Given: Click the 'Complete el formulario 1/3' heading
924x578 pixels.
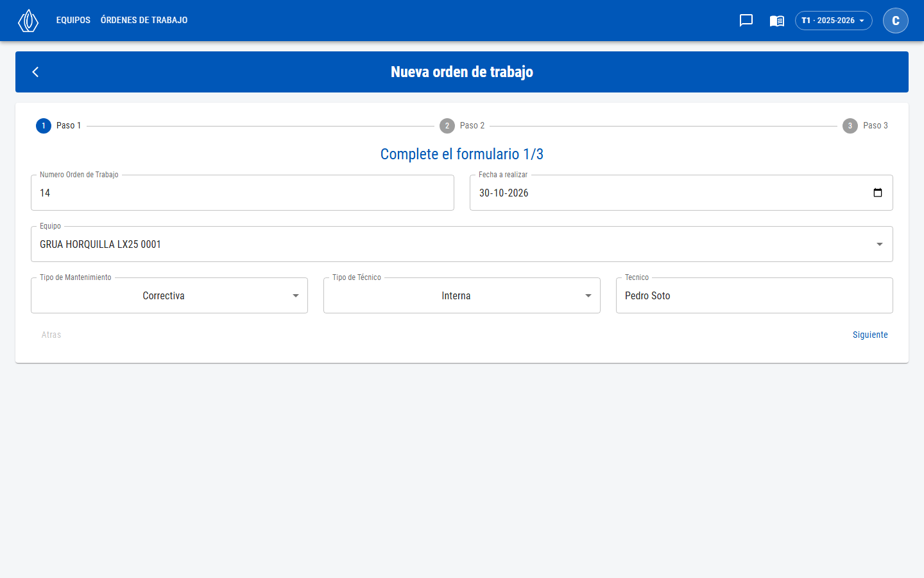Looking at the screenshot, I should (x=462, y=154).
